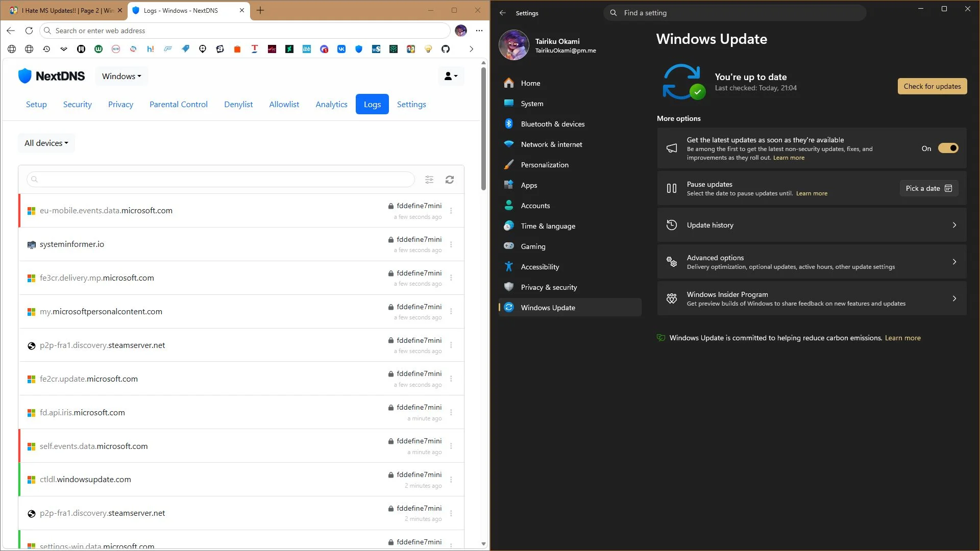The height and width of the screenshot is (551, 980).
Task: Open the carbon emissions Learn more link
Action: tap(902, 338)
